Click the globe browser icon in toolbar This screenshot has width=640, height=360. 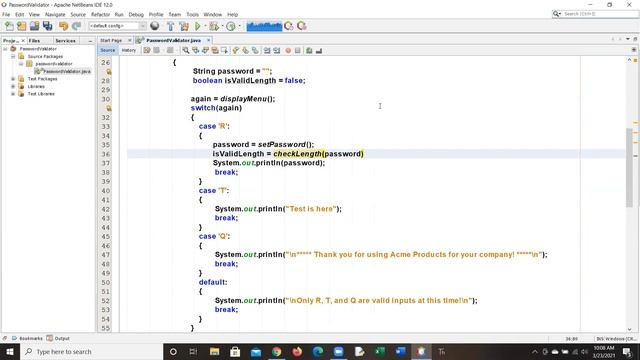coord(155,26)
